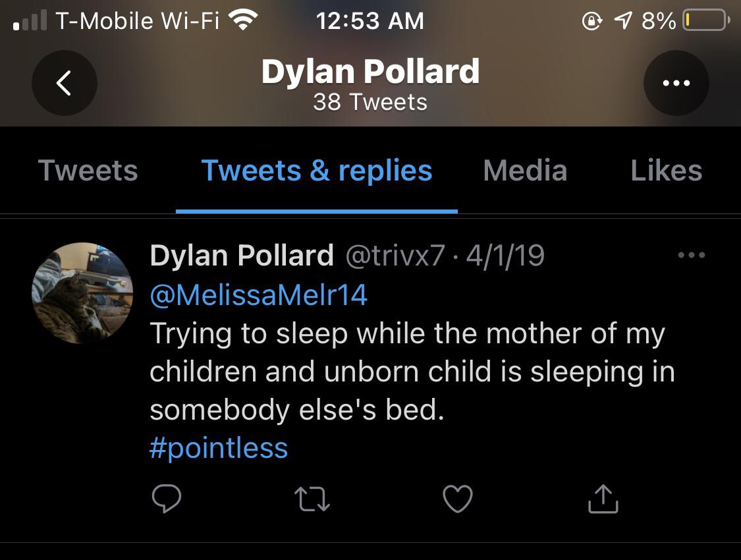Expand share options from upload arrow
Viewport: 741px width, 560px height.
tap(602, 499)
